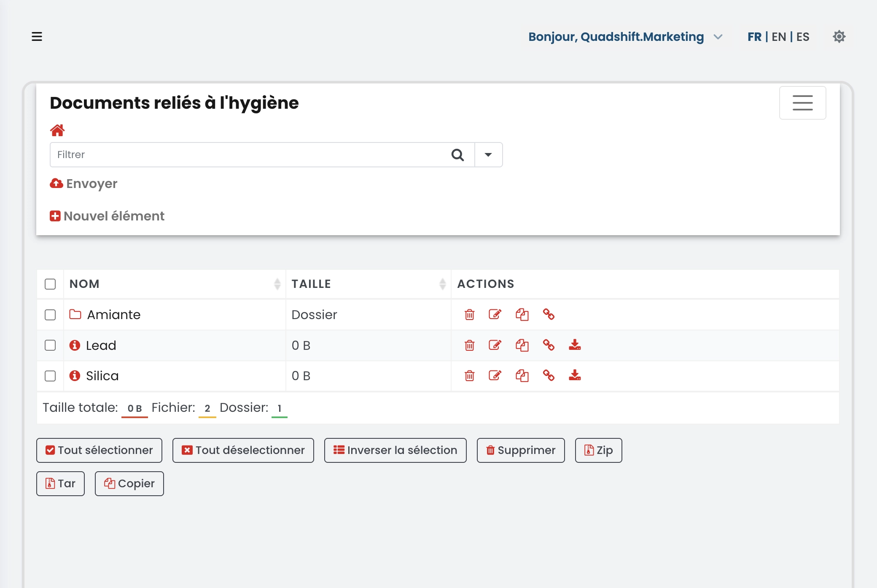Get direct link for Lead file

(x=549, y=345)
